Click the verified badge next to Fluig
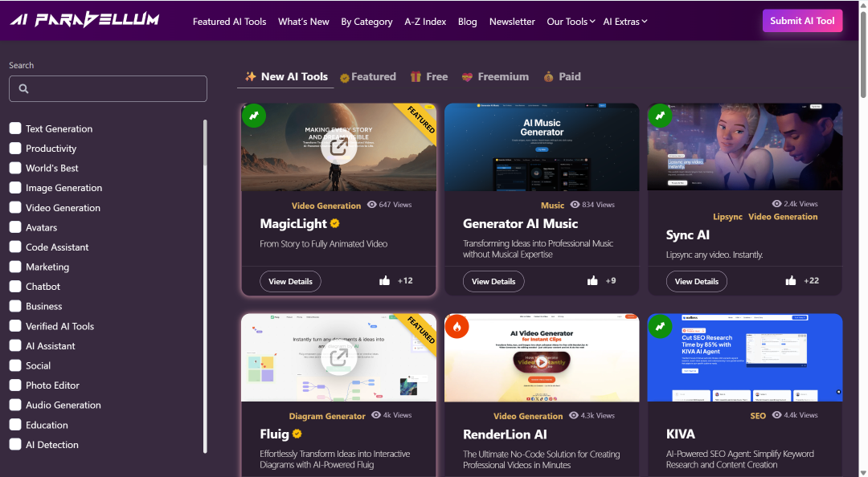This screenshot has height=477, width=868. point(297,434)
